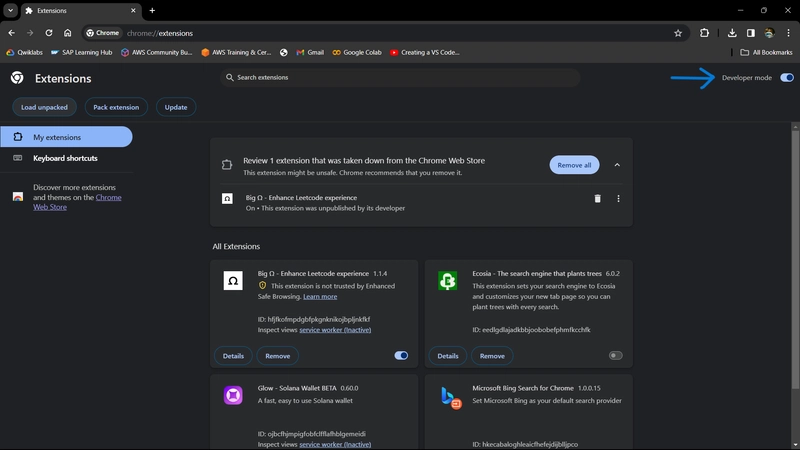Open Learn more about Enhanced Safe Browsing
This screenshot has width=800, height=450.
click(320, 296)
